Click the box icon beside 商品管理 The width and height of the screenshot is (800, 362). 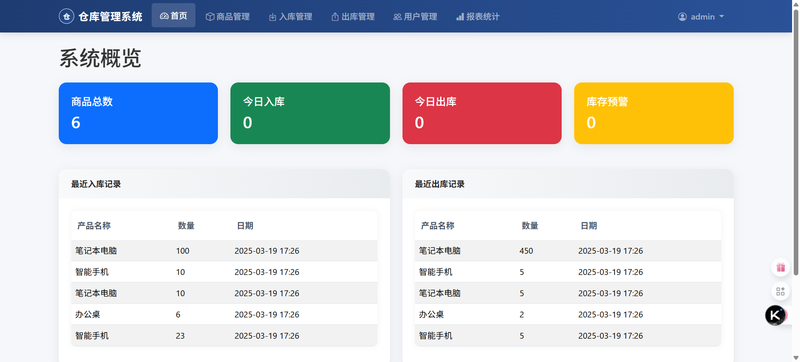(x=210, y=17)
